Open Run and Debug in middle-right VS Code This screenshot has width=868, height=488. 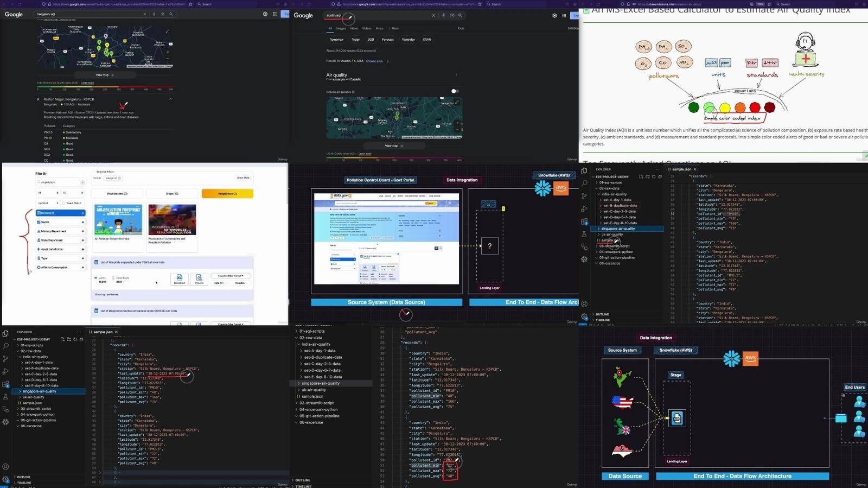(584, 208)
